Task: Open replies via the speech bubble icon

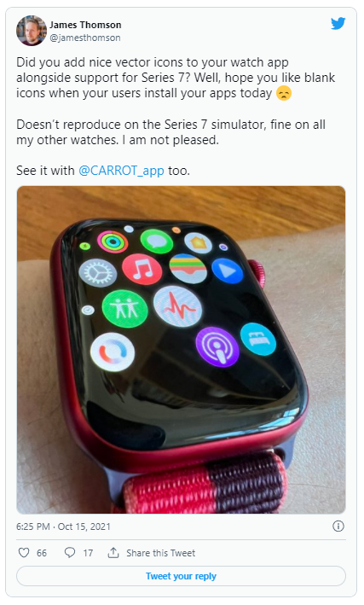Action: coord(70,553)
